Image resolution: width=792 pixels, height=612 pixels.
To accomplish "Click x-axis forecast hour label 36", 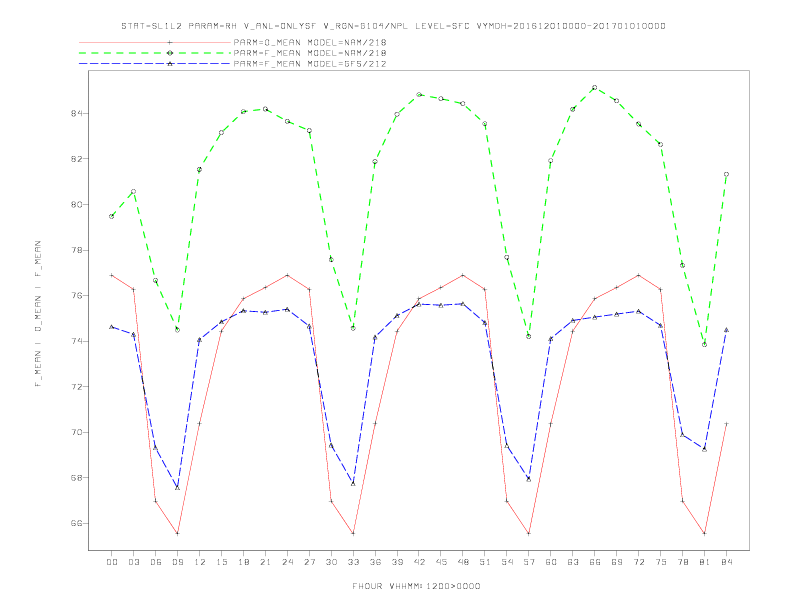I will [375, 562].
